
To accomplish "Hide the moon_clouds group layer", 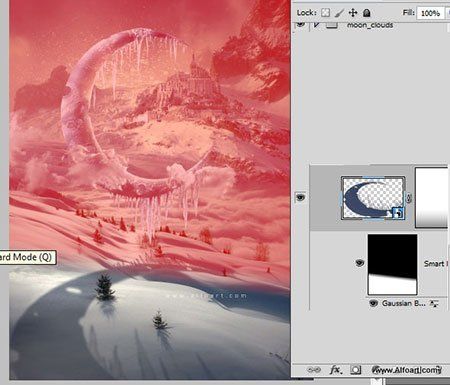I will point(301,24).
